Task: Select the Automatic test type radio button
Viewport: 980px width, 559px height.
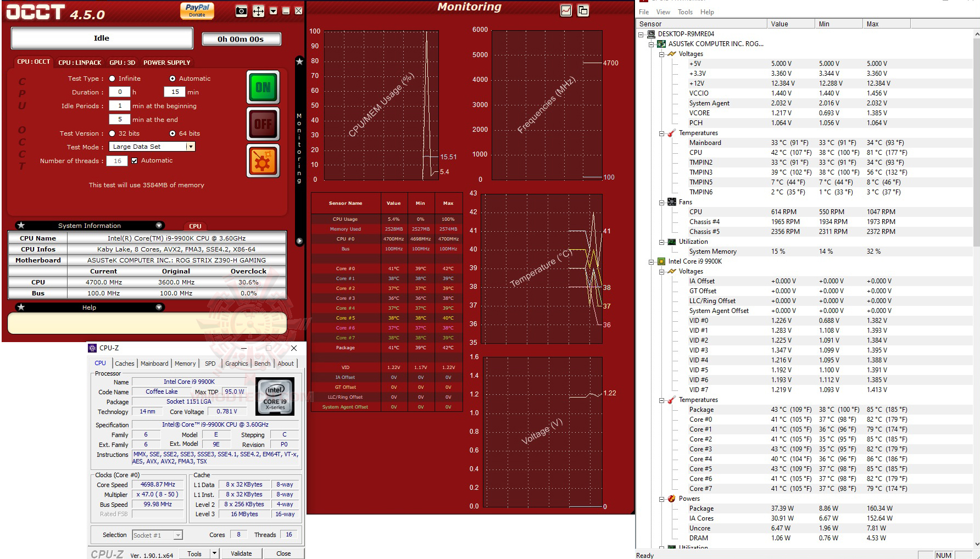Action: (x=172, y=79)
